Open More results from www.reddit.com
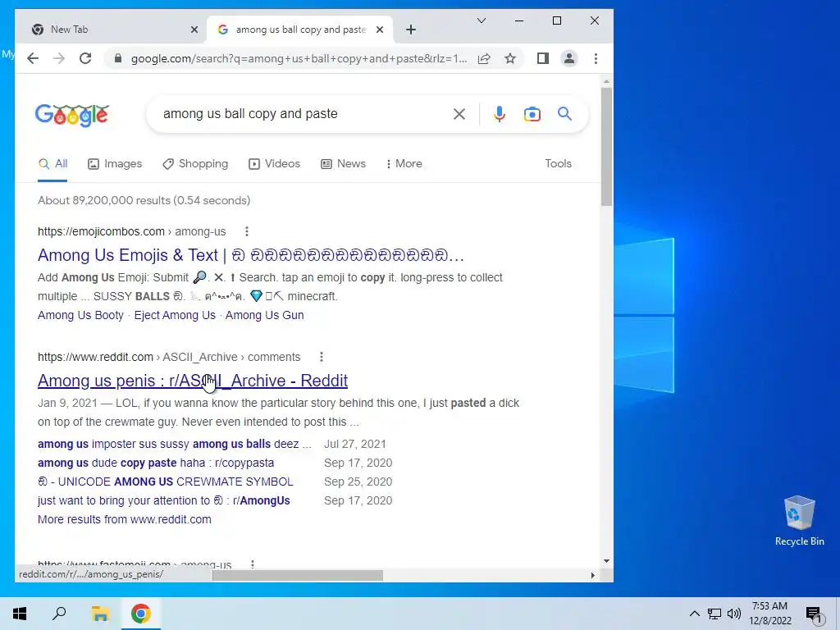The width and height of the screenshot is (840, 630). (125, 519)
